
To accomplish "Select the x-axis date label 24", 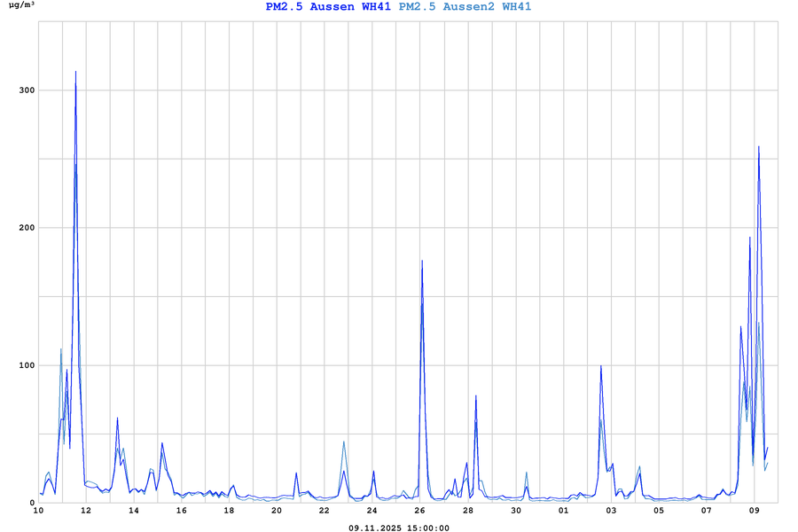I will [372, 511].
